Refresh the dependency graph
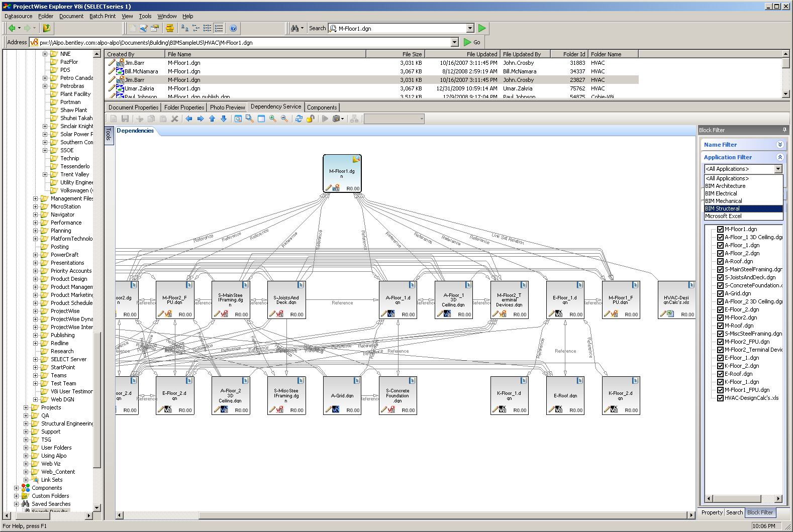 coord(299,119)
